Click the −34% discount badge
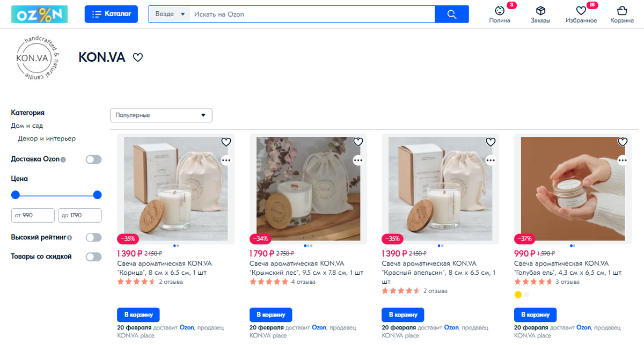This screenshot has height=345, width=644. 260,238
